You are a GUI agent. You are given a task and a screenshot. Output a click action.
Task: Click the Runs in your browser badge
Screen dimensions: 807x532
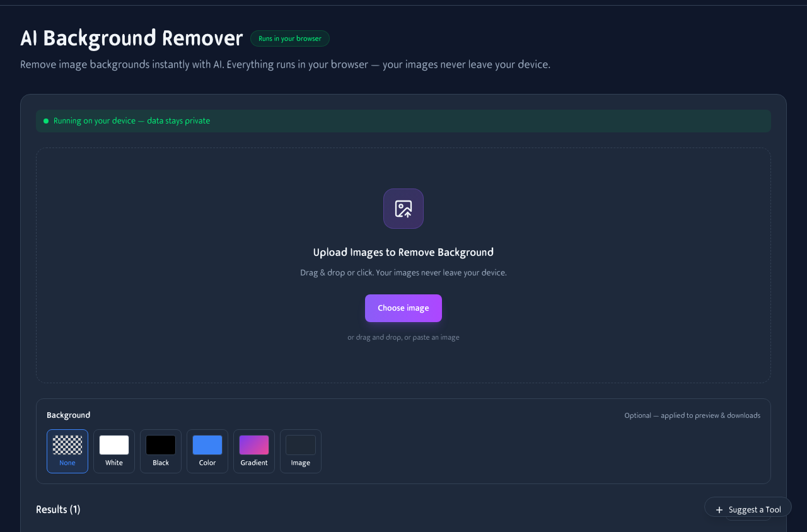click(x=290, y=38)
